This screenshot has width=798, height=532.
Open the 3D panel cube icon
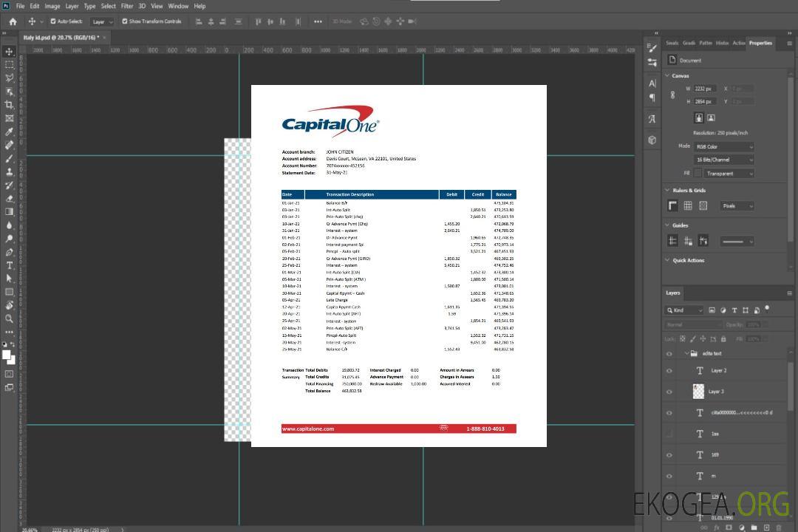652,140
